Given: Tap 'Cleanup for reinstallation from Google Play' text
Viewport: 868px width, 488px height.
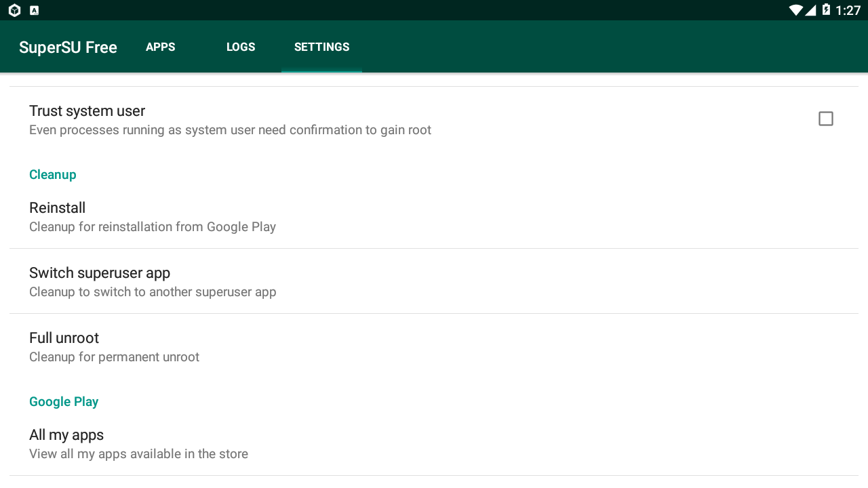Looking at the screenshot, I should 153,227.
